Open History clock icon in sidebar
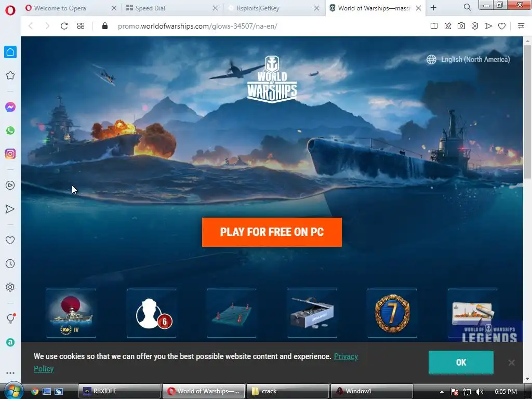 pyautogui.click(x=10, y=263)
